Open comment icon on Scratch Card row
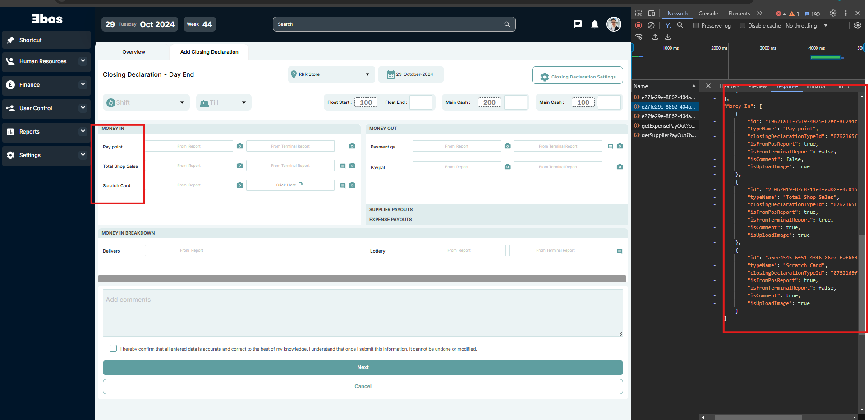 [x=343, y=185]
